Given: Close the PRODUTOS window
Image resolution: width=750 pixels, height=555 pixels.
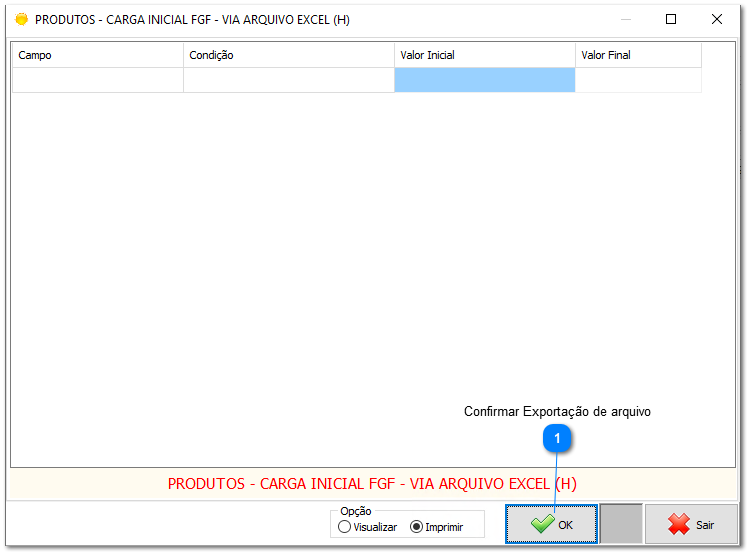Looking at the screenshot, I should (717, 19).
